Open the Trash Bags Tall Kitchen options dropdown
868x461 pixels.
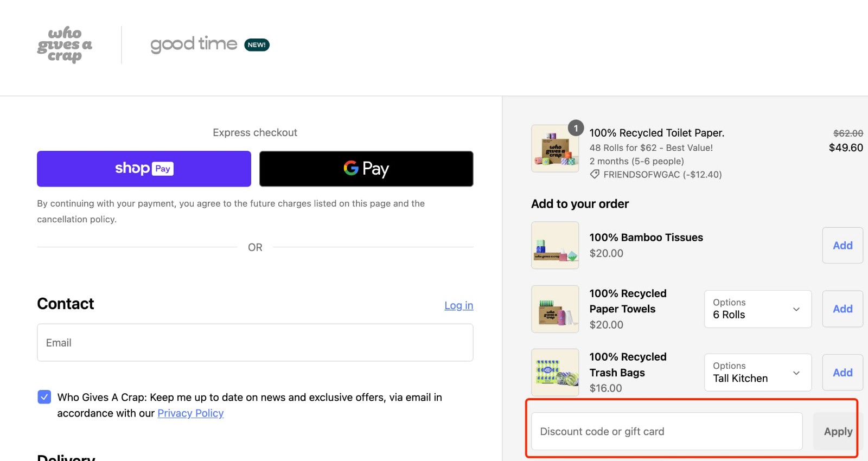pyautogui.click(x=758, y=373)
